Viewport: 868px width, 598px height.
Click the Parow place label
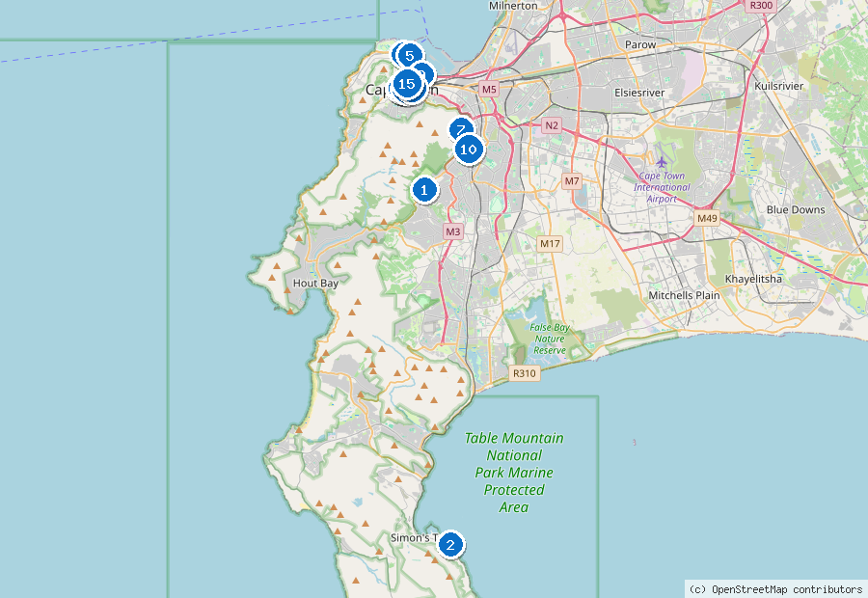click(x=640, y=44)
